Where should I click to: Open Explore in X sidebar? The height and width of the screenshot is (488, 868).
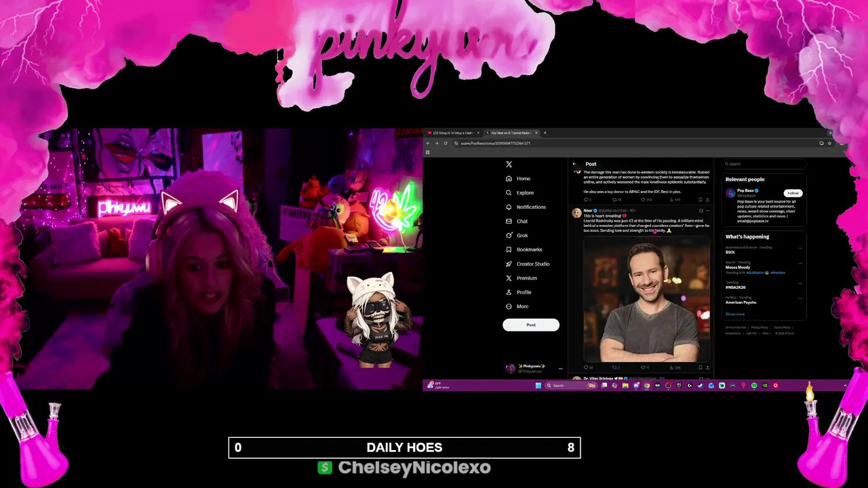coord(519,192)
